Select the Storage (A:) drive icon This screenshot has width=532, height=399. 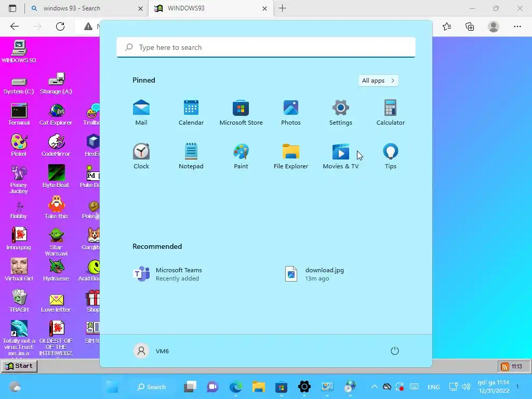coord(56,84)
